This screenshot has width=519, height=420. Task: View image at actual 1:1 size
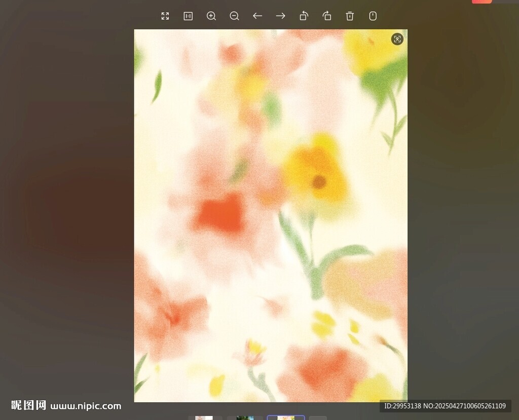pyautogui.click(x=188, y=16)
